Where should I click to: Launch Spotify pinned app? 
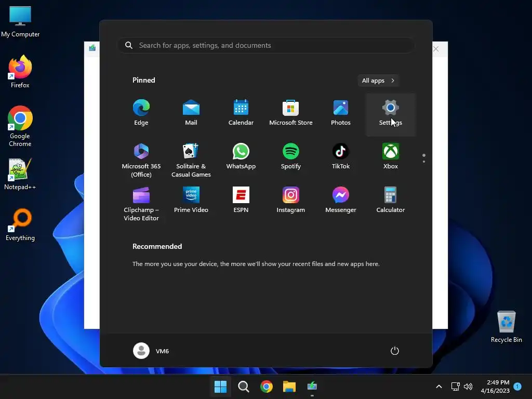click(291, 157)
